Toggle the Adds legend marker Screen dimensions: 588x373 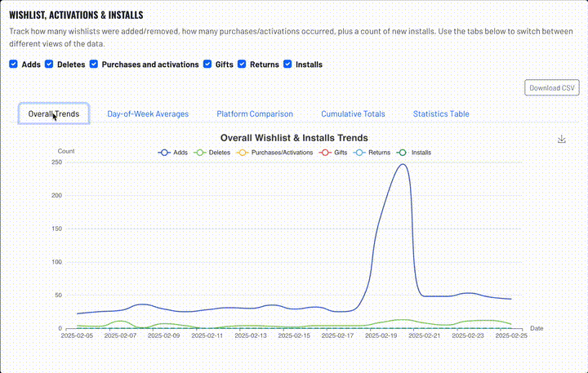(x=165, y=153)
